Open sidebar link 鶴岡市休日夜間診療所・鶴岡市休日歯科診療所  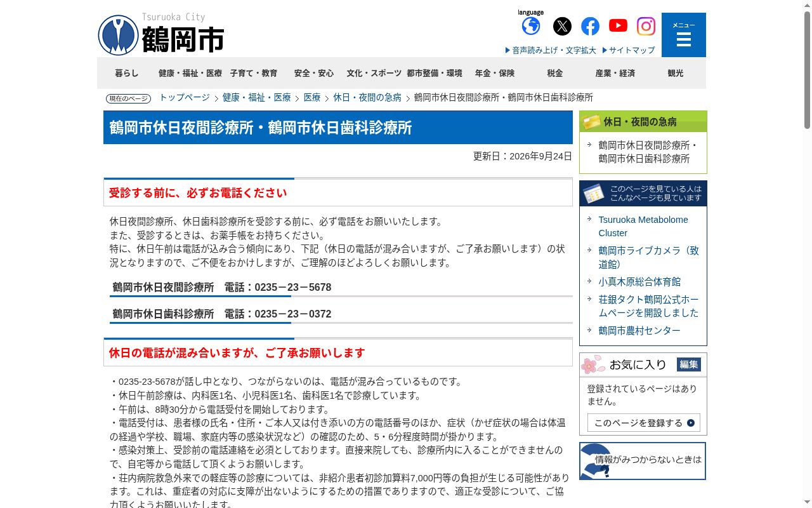[x=648, y=152]
